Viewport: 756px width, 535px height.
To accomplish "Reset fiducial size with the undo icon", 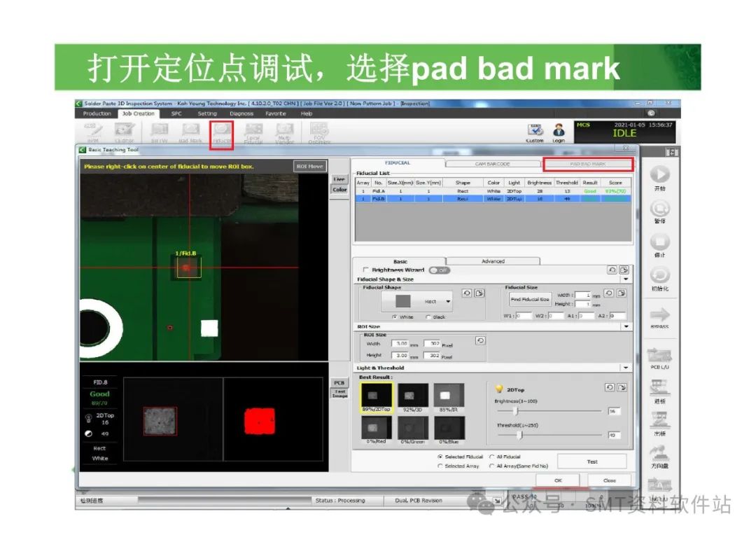I will tap(609, 293).
